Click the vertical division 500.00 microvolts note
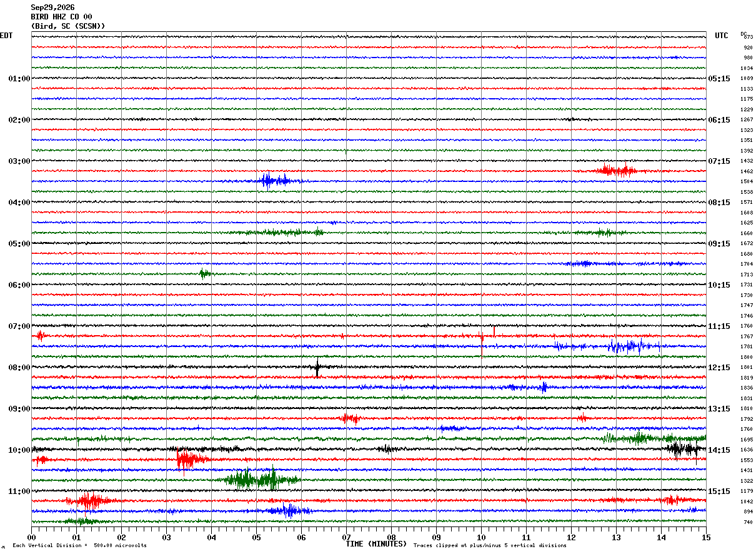Image resolution: width=756 pixels, height=554 pixels. tap(79, 545)
